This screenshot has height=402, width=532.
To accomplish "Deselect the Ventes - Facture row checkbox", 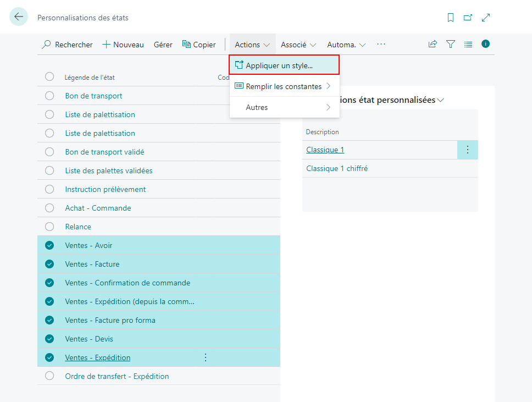I will tap(49, 264).
